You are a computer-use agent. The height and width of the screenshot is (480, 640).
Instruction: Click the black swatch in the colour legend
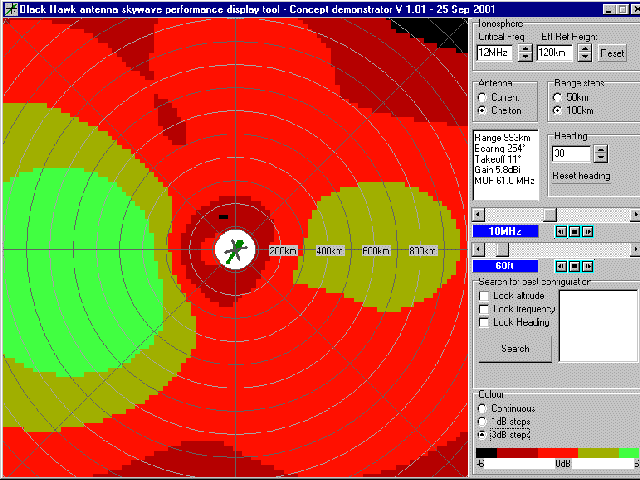click(x=487, y=453)
